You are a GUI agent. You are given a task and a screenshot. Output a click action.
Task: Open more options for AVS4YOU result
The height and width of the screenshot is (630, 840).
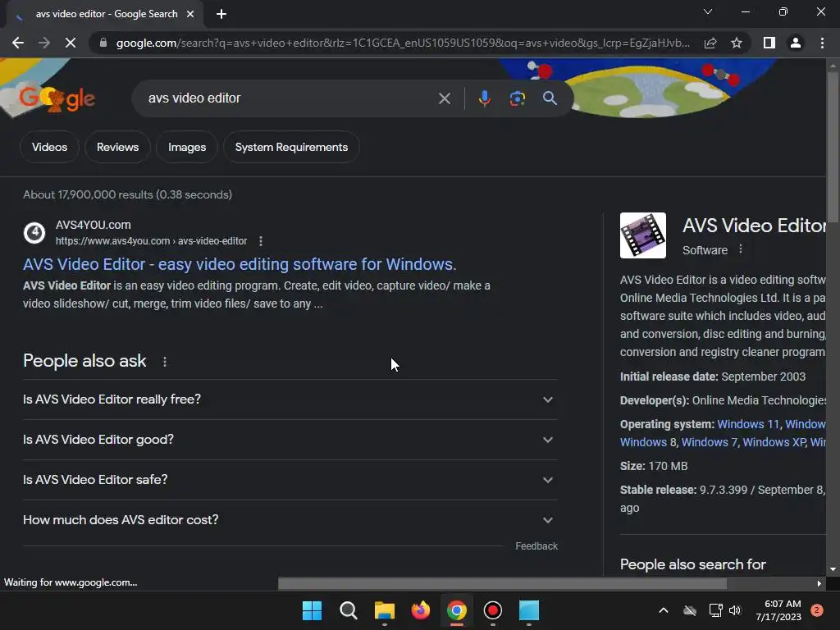click(261, 242)
